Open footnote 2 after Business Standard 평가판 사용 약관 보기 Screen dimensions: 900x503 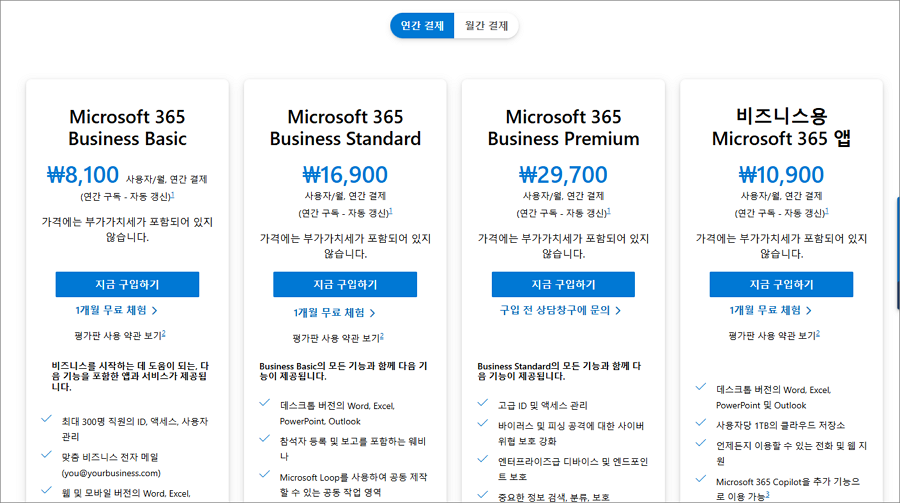click(x=382, y=336)
